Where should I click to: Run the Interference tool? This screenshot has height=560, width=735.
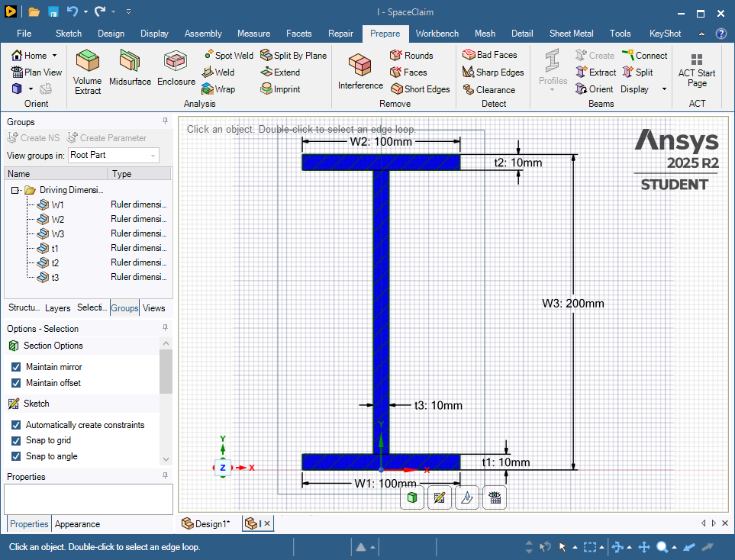click(x=360, y=71)
